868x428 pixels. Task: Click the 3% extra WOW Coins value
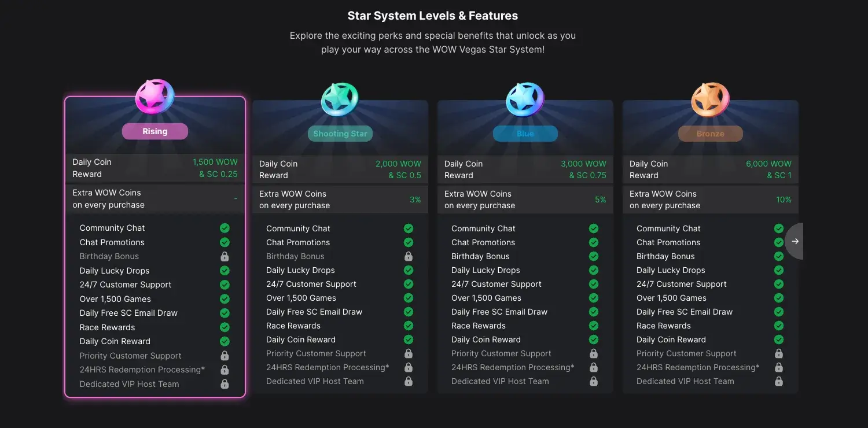(x=415, y=200)
